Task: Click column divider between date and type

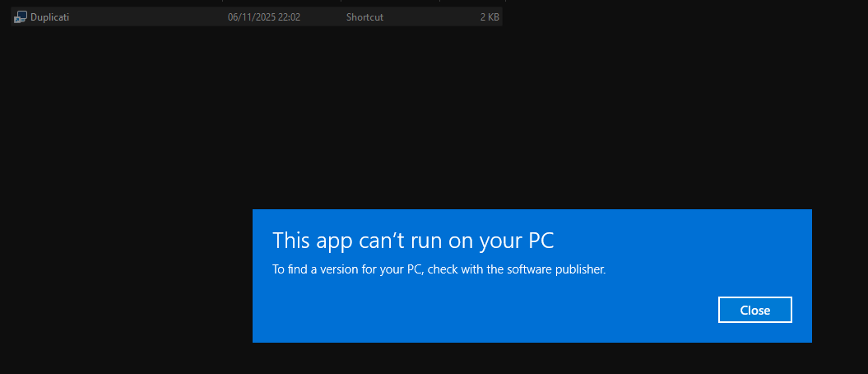Action: point(341,2)
